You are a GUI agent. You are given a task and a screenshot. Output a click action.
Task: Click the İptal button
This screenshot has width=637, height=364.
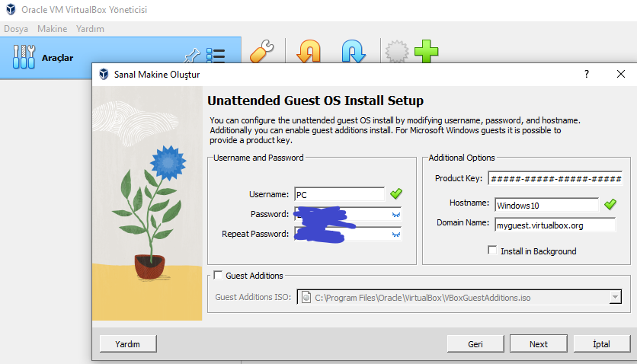tap(601, 344)
